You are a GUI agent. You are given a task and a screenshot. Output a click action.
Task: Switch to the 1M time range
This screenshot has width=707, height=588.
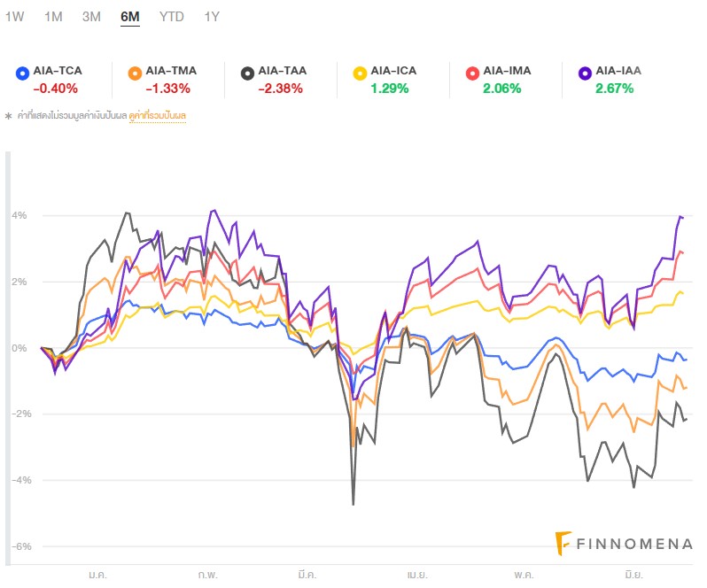[x=53, y=16]
